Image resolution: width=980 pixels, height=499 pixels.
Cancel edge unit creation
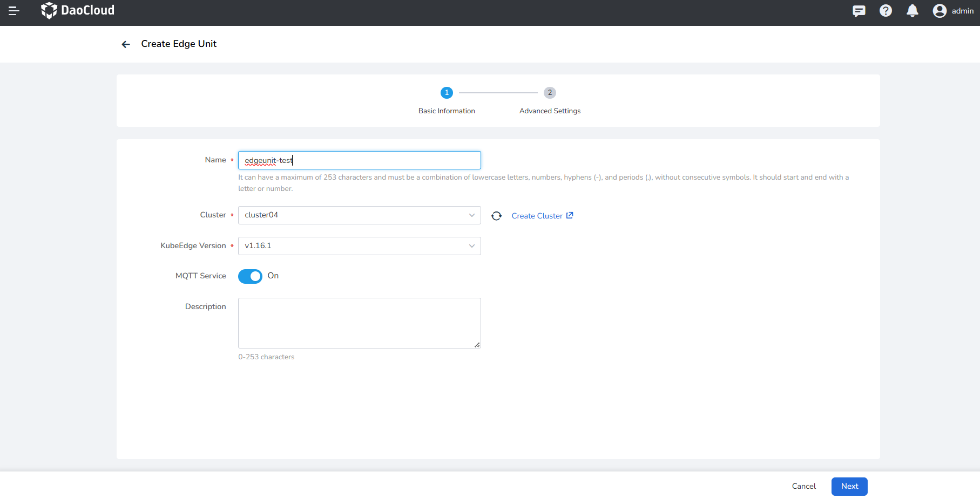[x=803, y=486]
